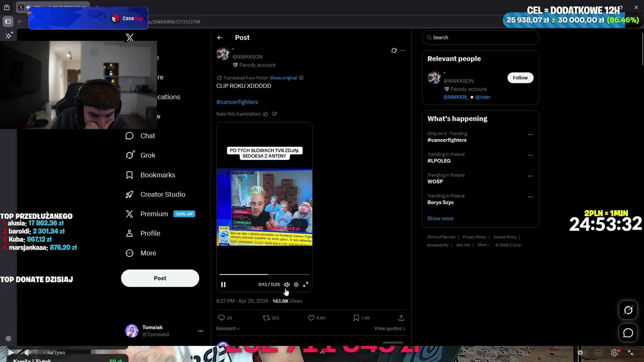The width and height of the screenshot is (644, 362).
Task: Open Chat from the sidebar
Action: pyautogui.click(x=140, y=136)
